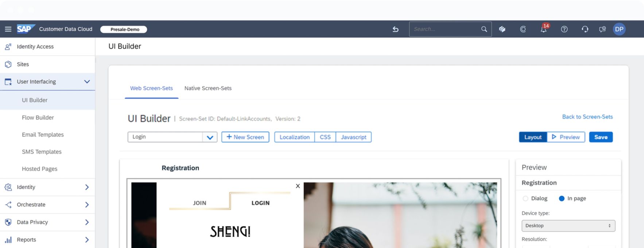Click the Save button

click(601, 137)
